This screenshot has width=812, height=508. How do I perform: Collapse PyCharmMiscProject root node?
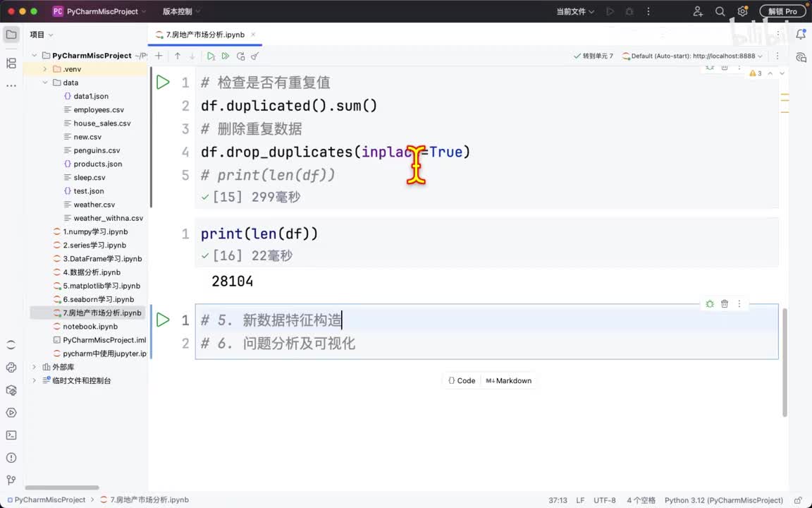tap(35, 56)
